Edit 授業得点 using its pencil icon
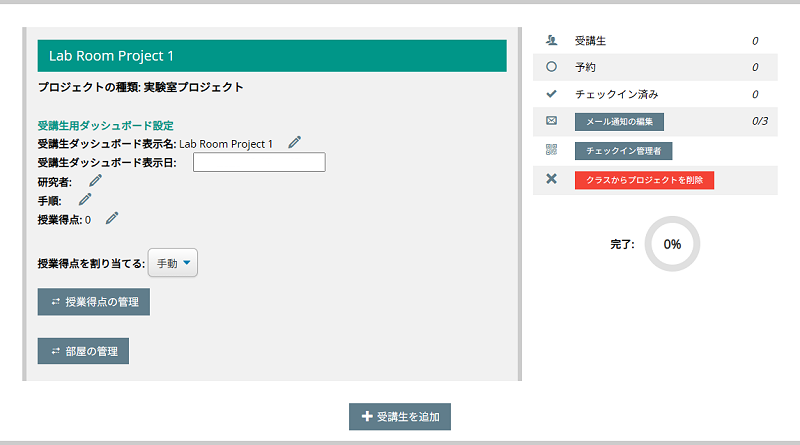This screenshot has height=445, width=800. [112, 218]
